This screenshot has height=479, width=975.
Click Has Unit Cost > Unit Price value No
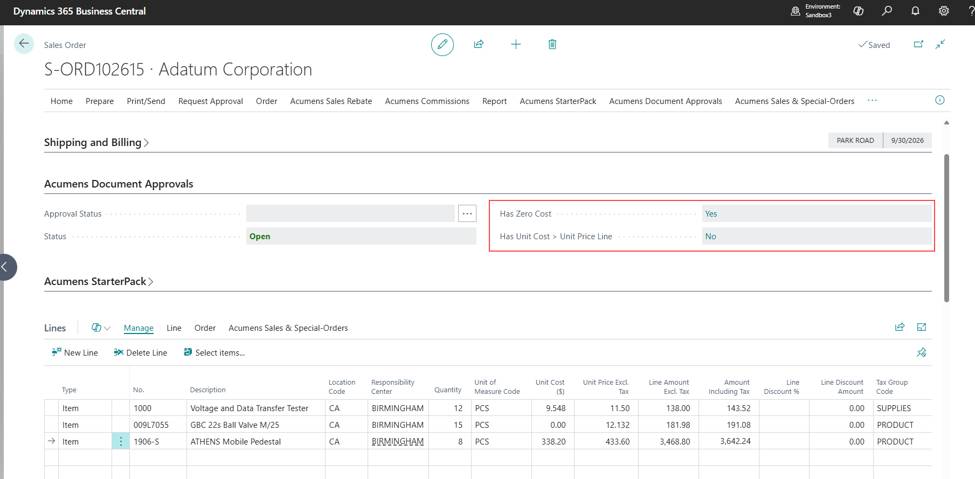(817, 236)
